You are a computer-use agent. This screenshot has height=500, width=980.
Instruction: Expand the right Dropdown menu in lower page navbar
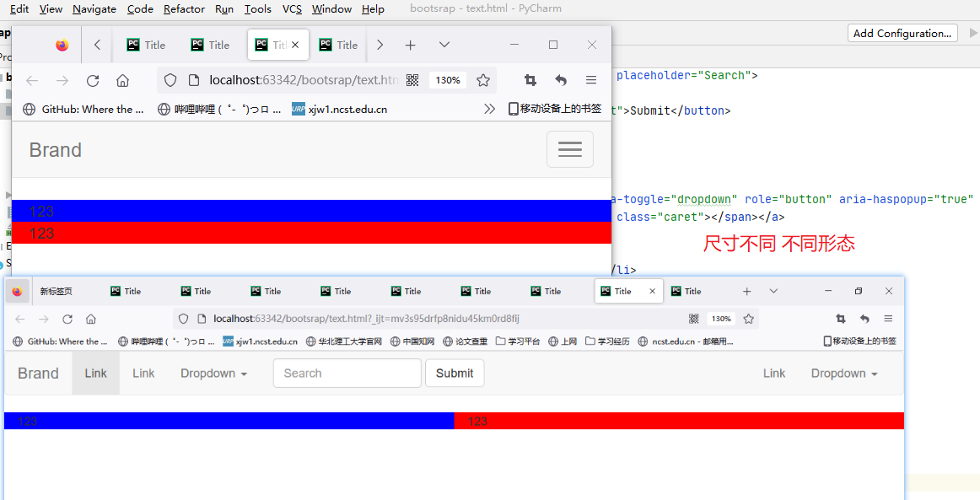pos(844,374)
